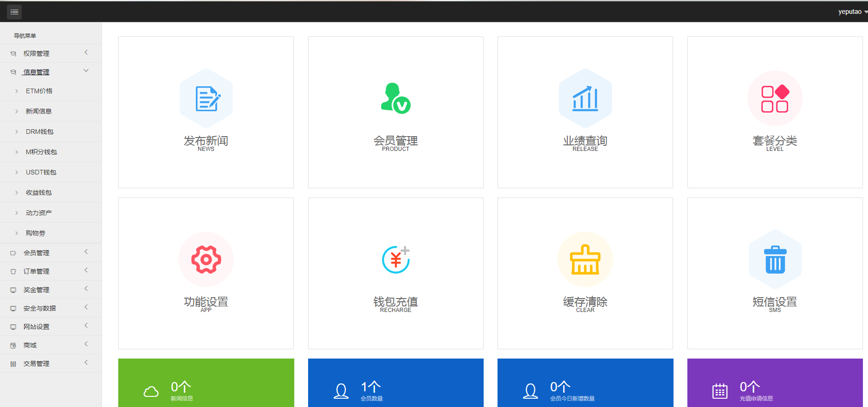Click the 1个 count in the 会员数量 tile

point(370,387)
